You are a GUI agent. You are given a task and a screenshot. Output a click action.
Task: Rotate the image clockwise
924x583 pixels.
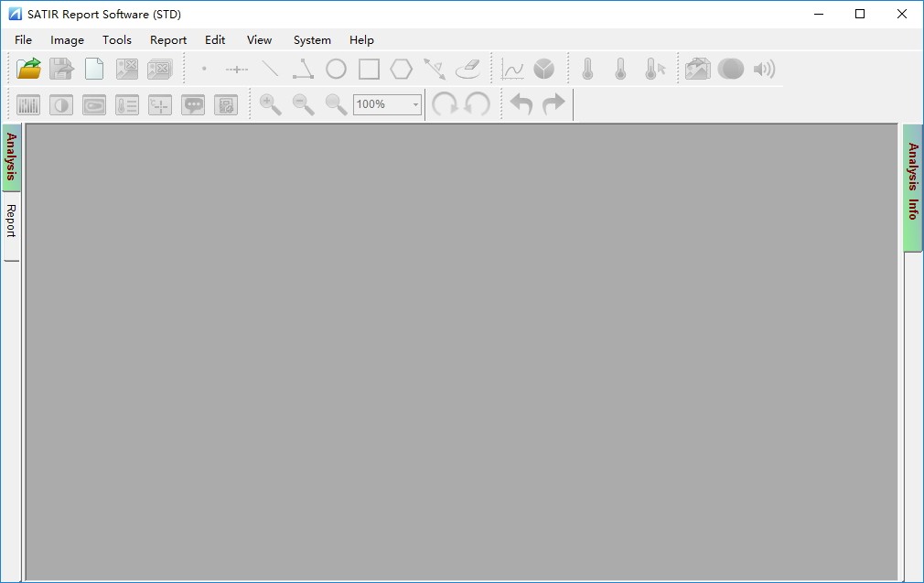pyautogui.click(x=445, y=104)
